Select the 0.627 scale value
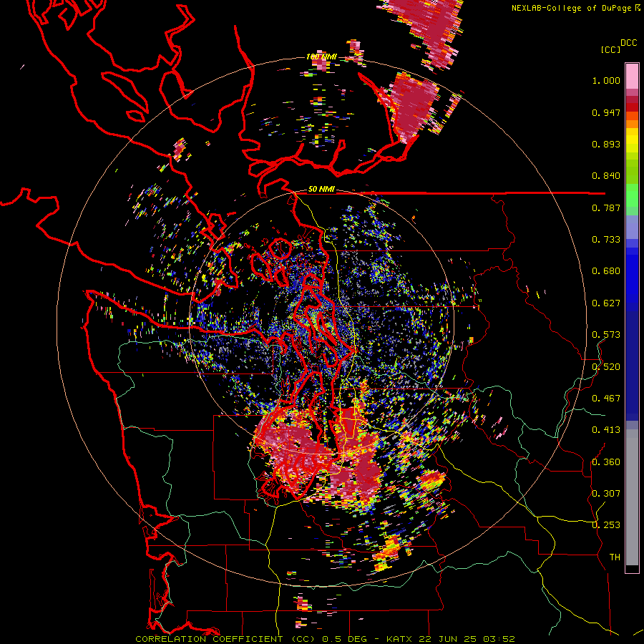The image size is (644, 644). pyautogui.click(x=606, y=303)
